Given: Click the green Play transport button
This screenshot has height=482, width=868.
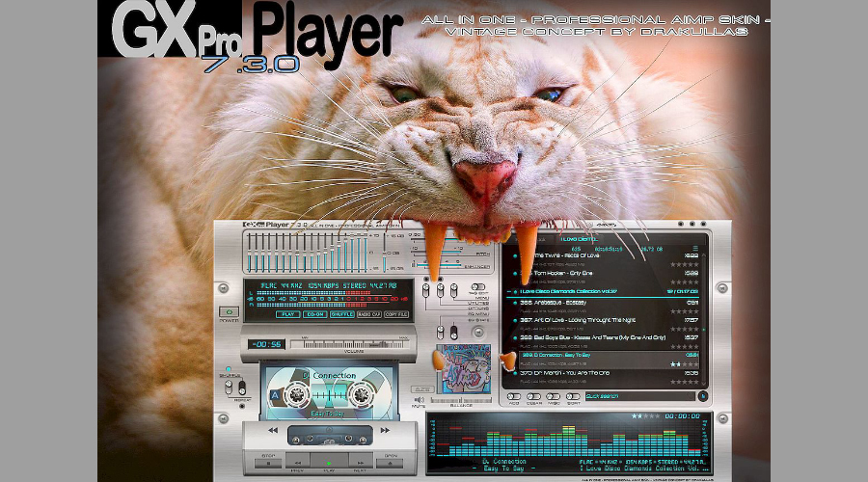Looking at the screenshot, I should pos(329,463).
